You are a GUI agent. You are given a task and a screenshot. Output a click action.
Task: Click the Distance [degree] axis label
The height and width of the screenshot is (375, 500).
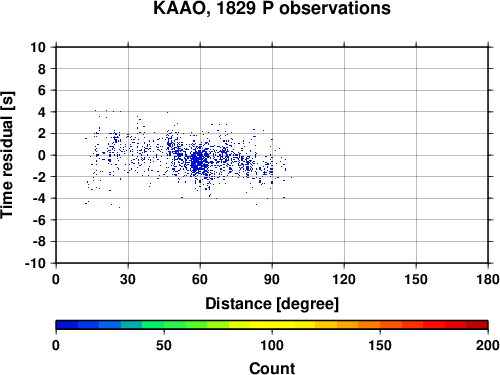(272, 304)
